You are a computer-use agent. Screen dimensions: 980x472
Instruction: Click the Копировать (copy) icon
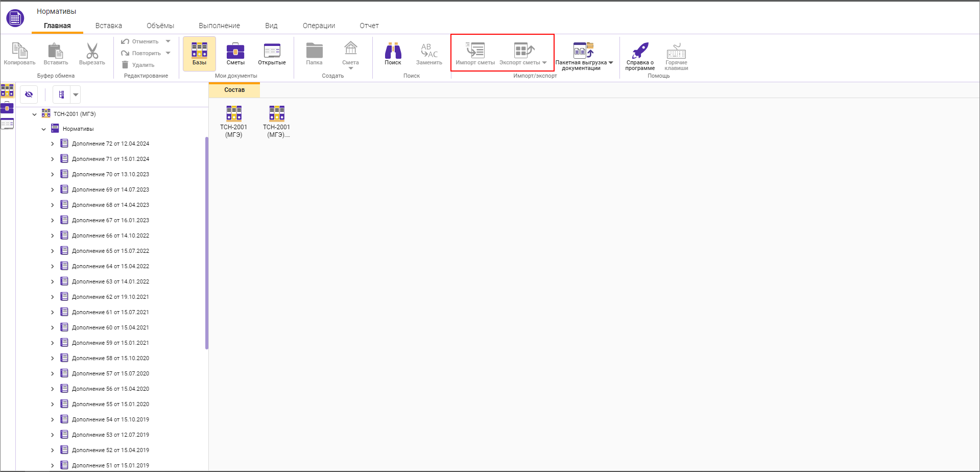19,51
